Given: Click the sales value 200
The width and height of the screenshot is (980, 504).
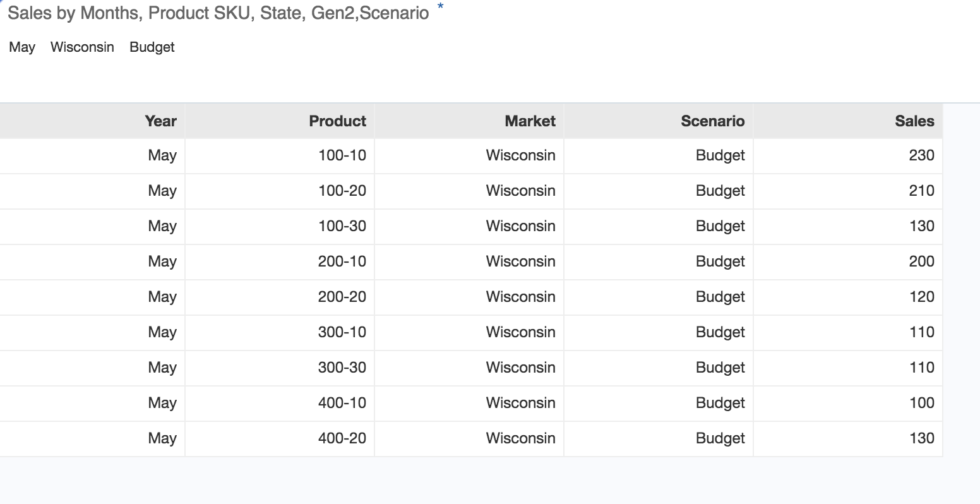Looking at the screenshot, I should [x=921, y=261].
